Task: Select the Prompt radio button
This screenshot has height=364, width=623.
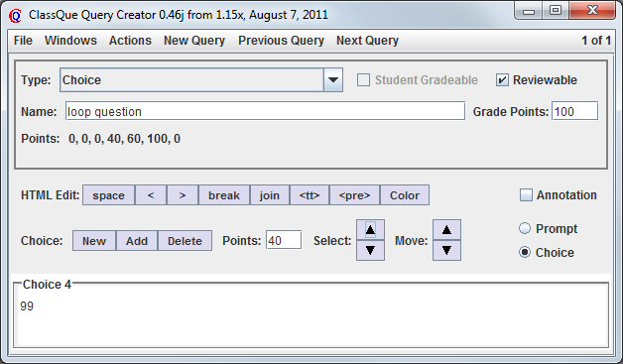Action: [525, 228]
